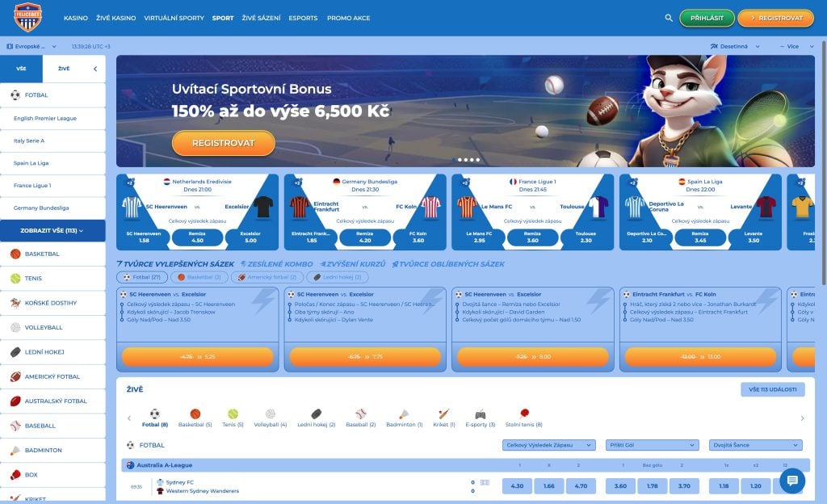827x504 pixels.
Task: Switch sidebar to ŽIVĚ tab
Action: coord(64,69)
